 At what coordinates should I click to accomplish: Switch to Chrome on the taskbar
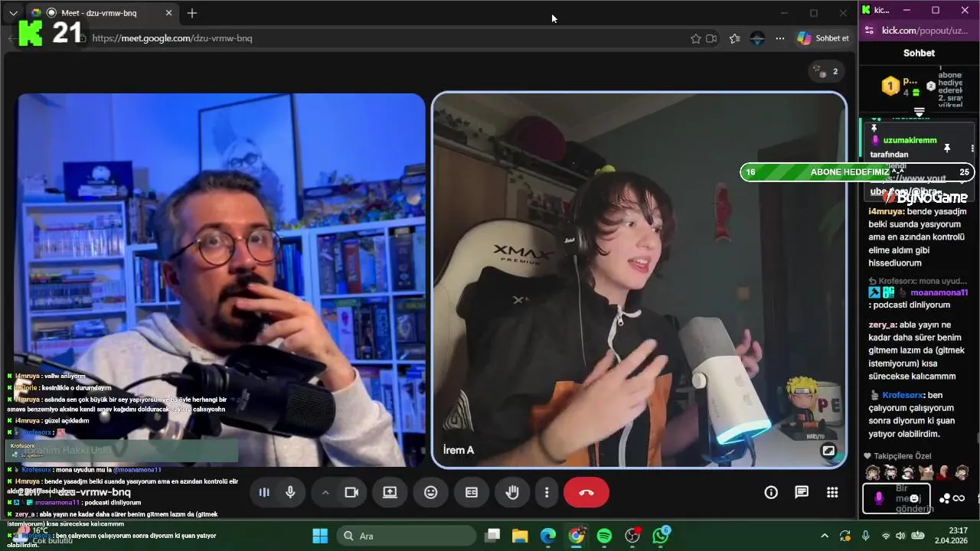click(577, 536)
